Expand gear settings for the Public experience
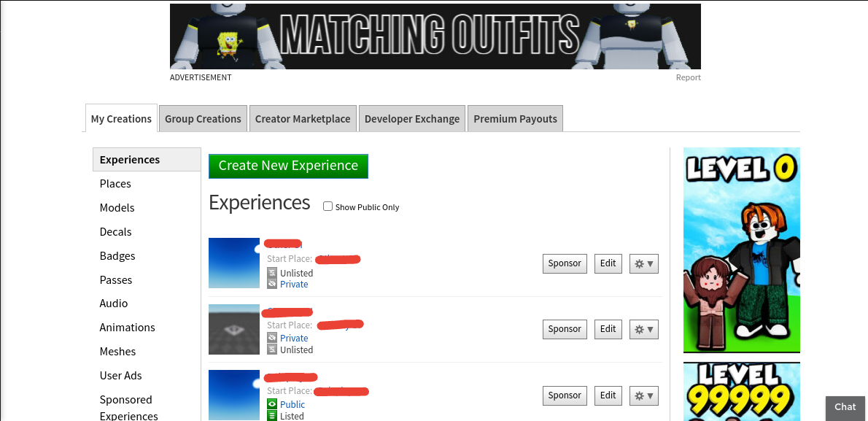This screenshot has width=868, height=421. tap(644, 396)
